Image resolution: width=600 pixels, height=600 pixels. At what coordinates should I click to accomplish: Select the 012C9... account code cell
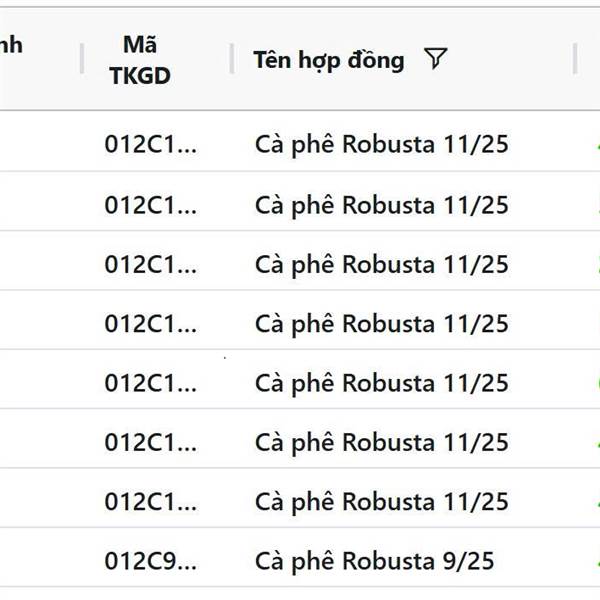151,561
